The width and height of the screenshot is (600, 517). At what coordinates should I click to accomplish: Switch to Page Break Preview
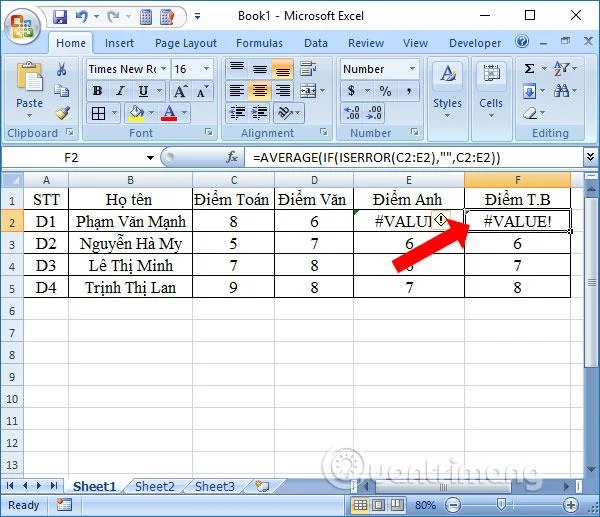click(x=397, y=505)
